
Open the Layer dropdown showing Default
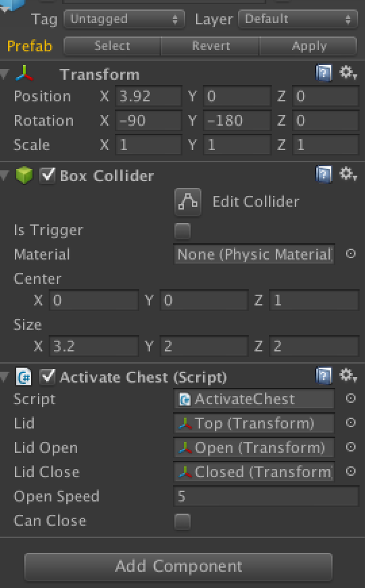point(298,19)
